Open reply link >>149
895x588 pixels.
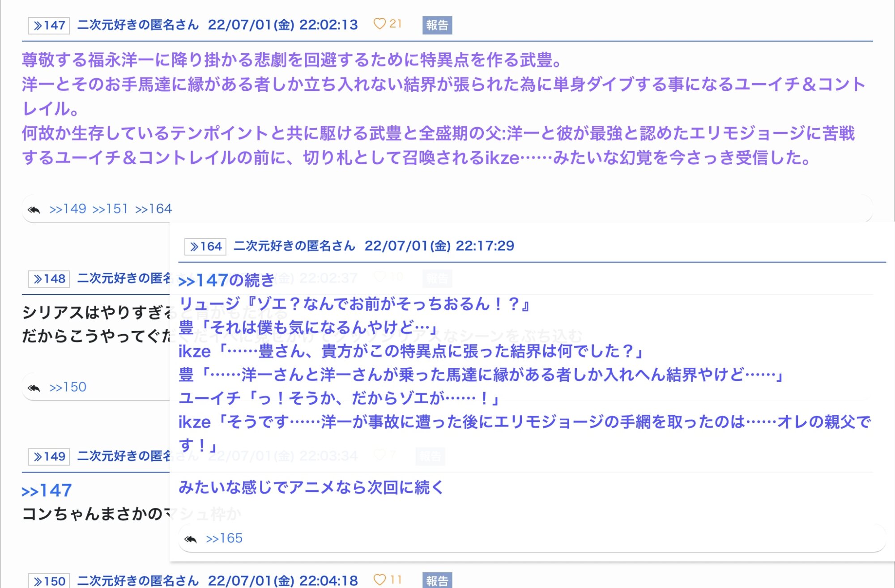click(x=68, y=209)
